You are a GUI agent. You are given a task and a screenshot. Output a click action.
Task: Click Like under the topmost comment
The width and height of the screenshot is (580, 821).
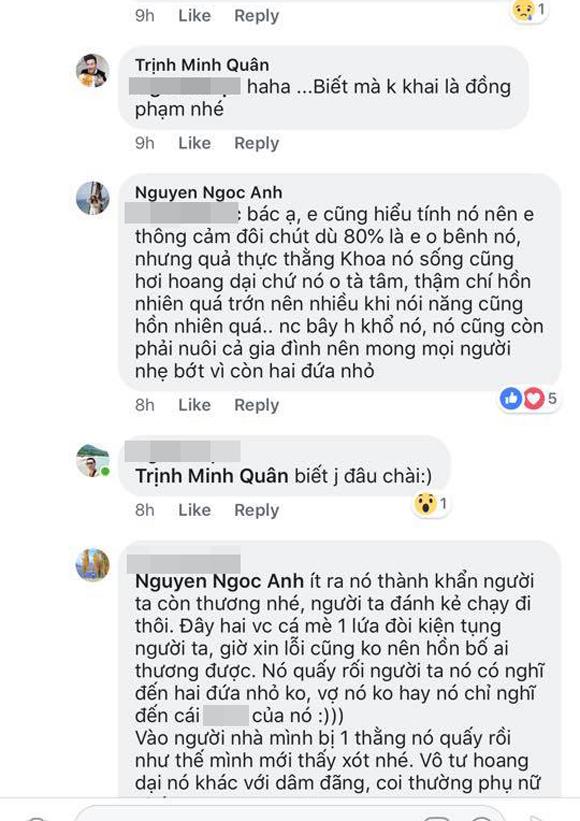(x=195, y=16)
